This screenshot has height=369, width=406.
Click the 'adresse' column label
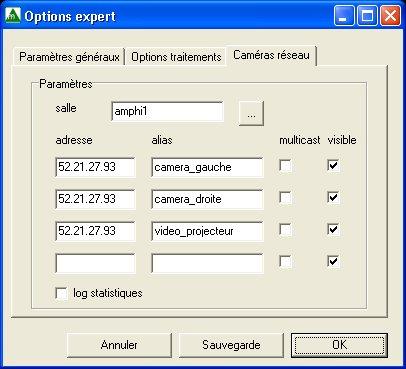[74, 140]
